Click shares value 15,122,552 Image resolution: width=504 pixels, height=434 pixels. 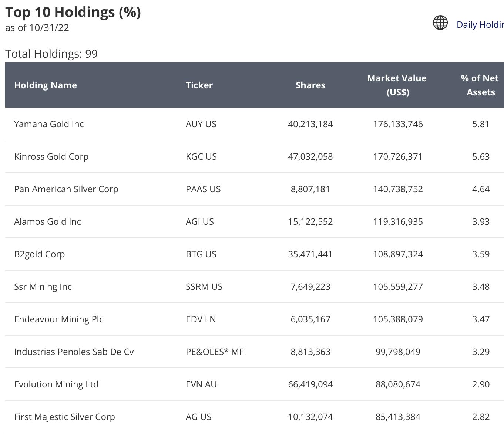[310, 221]
